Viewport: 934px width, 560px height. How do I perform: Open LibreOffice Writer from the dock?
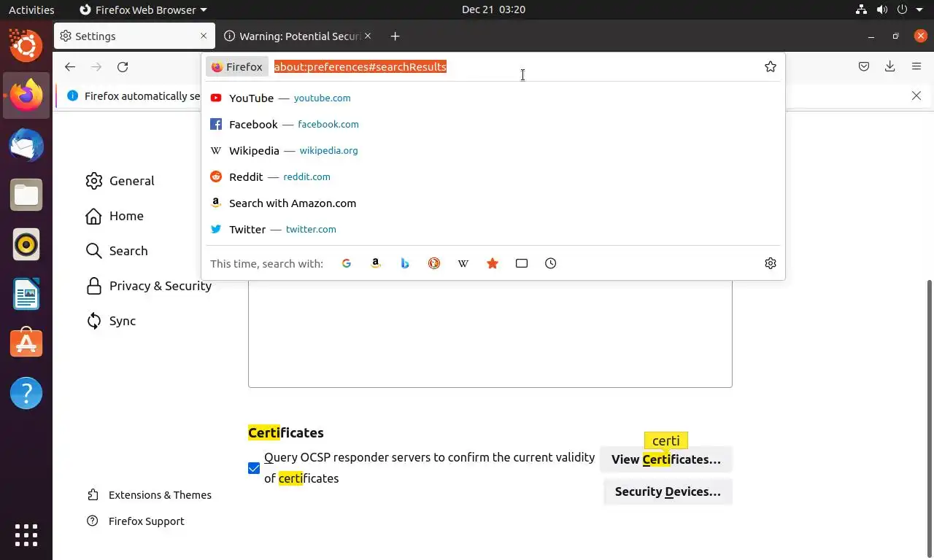26,294
